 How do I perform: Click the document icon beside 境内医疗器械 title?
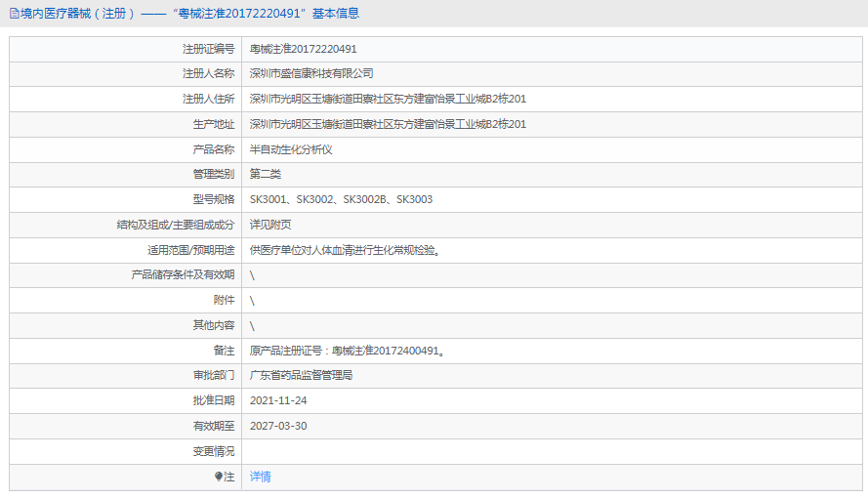pyautogui.click(x=15, y=14)
